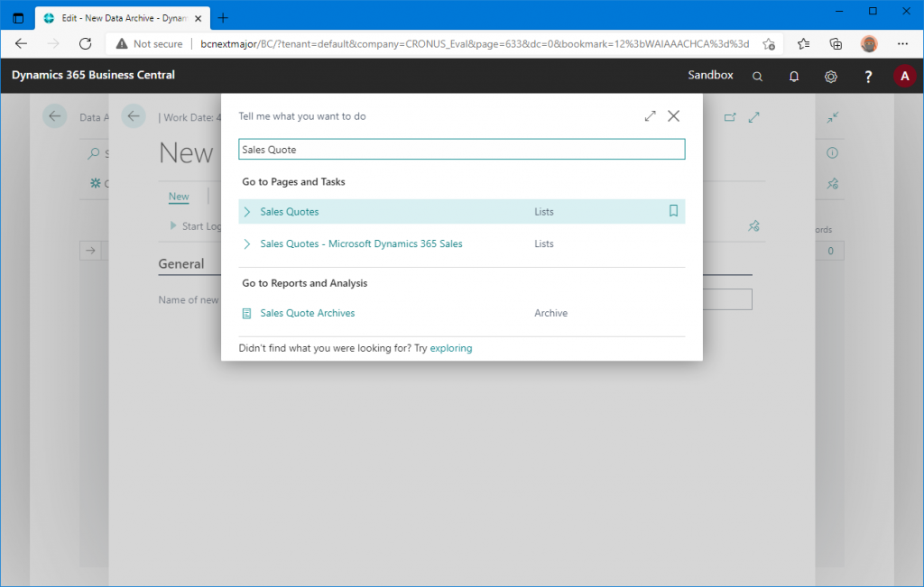The width and height of the screenshot is (924, 587).
Task: Open the browser Favorites list
Action: pyautogui.click(x=803, y=43)
